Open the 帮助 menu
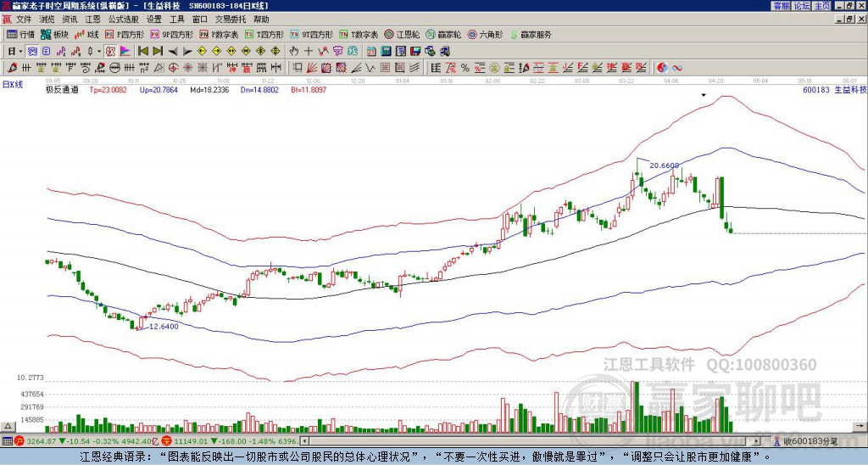The image size is (868, 465). pos(261,20)
